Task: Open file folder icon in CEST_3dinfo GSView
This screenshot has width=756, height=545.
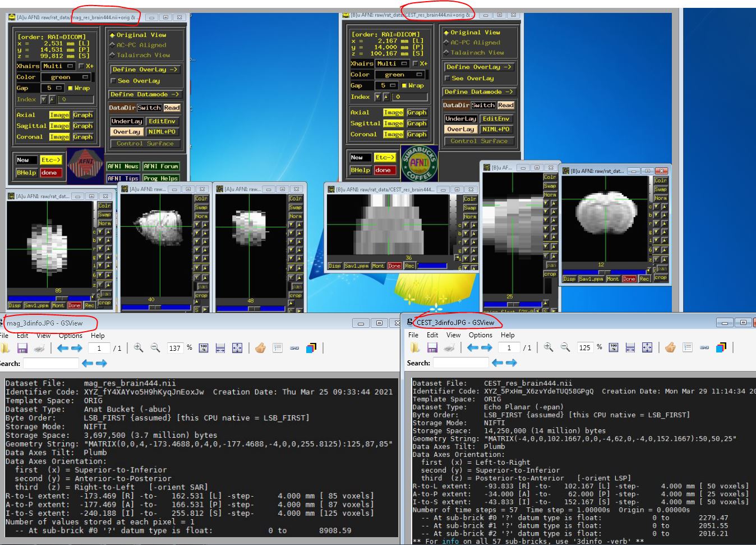Action: click(415, 347)
